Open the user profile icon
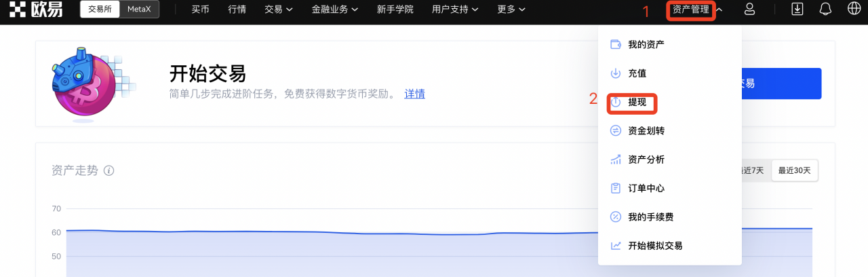 tap(749, 10)
